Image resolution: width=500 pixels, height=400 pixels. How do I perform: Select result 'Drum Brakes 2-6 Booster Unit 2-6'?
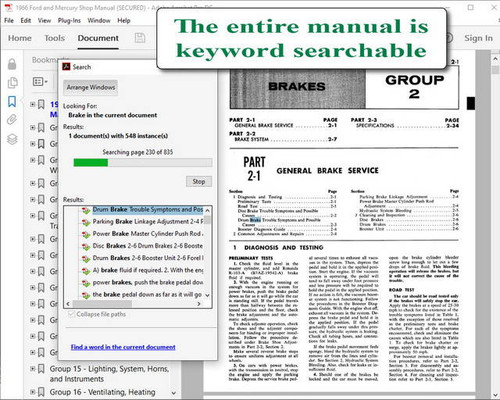click(148, 258)
